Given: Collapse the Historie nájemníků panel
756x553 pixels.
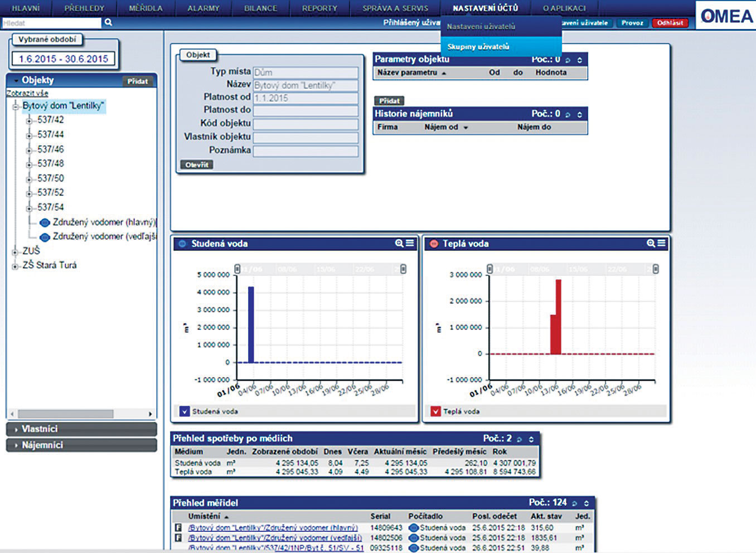Looking at the screenshot, I should pyautogui.click(x=580, y=114).
